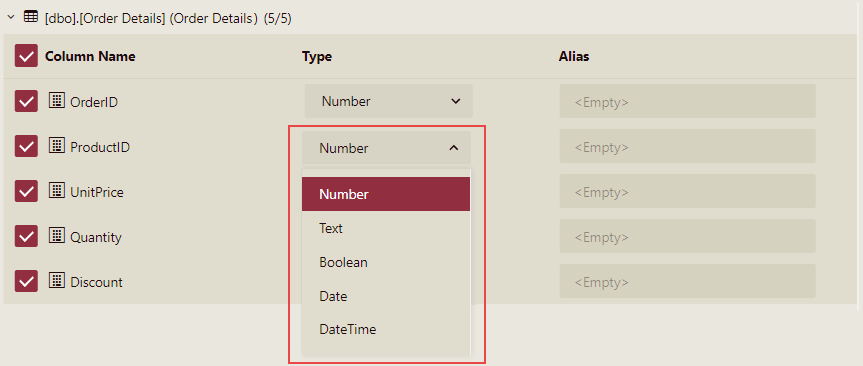Select the UnitPrice column name text

coord(97,192)
